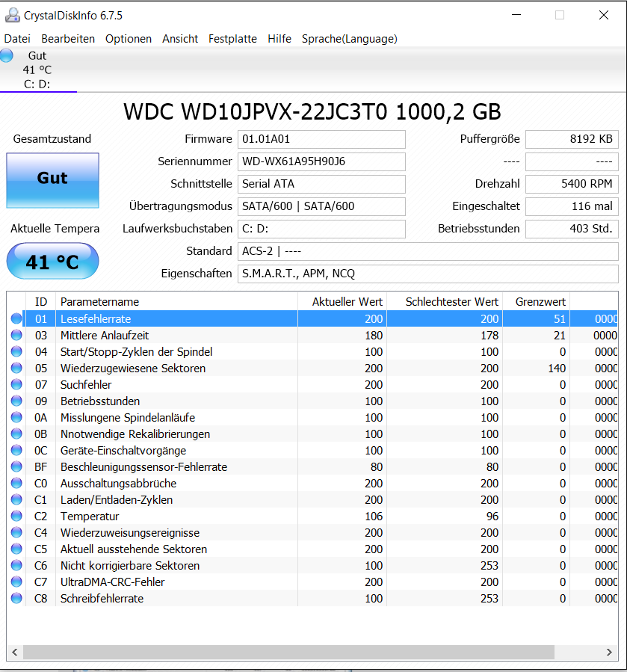627x672 pixels.
Task: Select the Temperatur parameter row
Action: [312, 516]
